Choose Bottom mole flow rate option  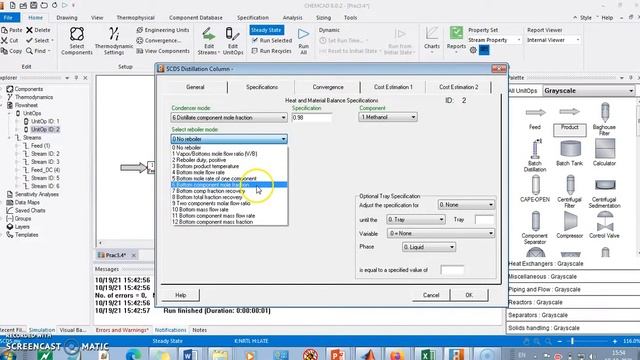click(x=229, y=172)
